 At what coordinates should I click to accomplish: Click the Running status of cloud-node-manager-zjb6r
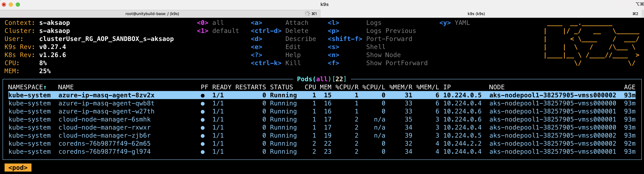283,135
